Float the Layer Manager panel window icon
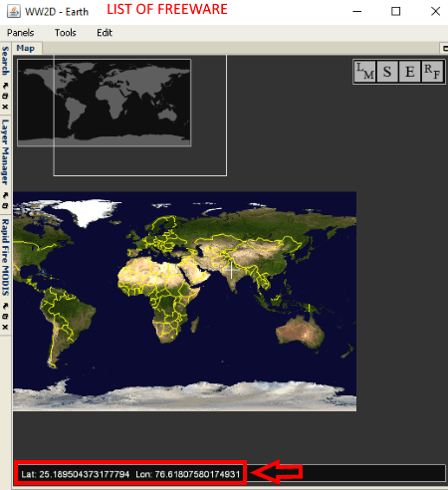The image size is (448, 490). 5,205
